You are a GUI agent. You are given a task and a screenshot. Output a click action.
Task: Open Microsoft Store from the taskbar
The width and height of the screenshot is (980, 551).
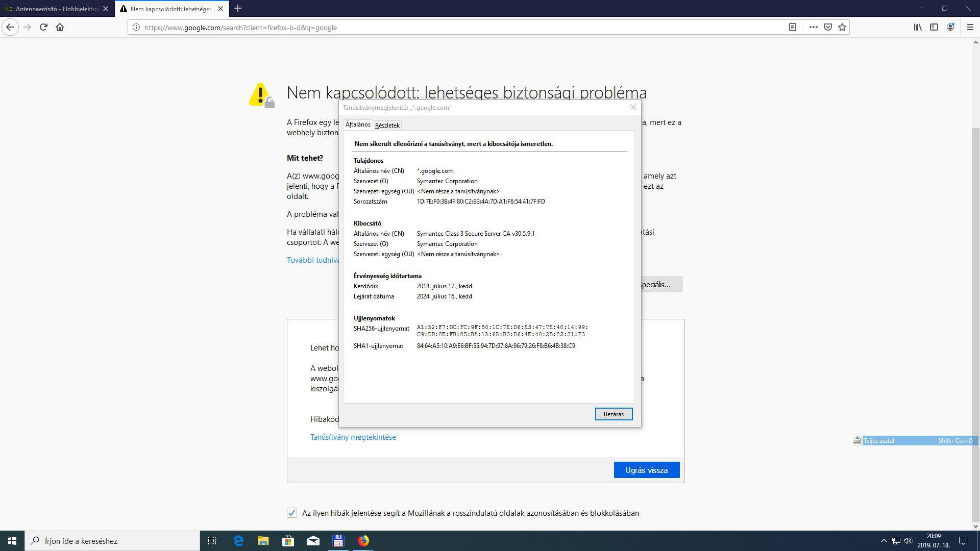click(x=288, y=541)
